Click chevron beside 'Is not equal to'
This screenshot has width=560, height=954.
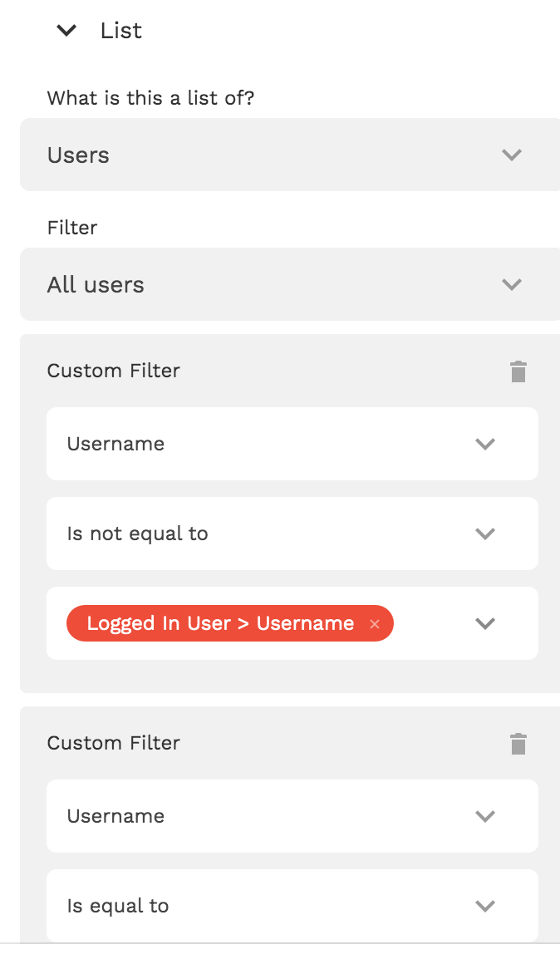485,534
